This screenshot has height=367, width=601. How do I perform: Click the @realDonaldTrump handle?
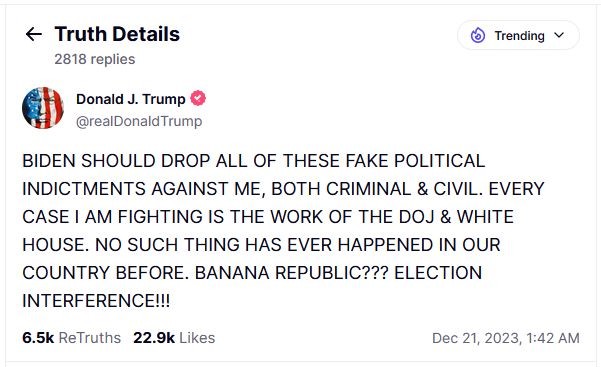point(139,121)
